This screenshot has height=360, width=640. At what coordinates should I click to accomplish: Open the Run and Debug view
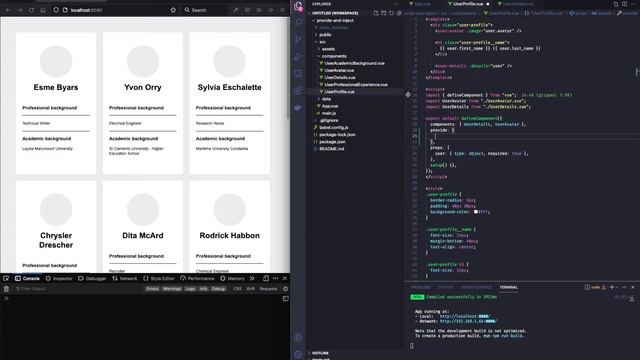coord(298,57)
